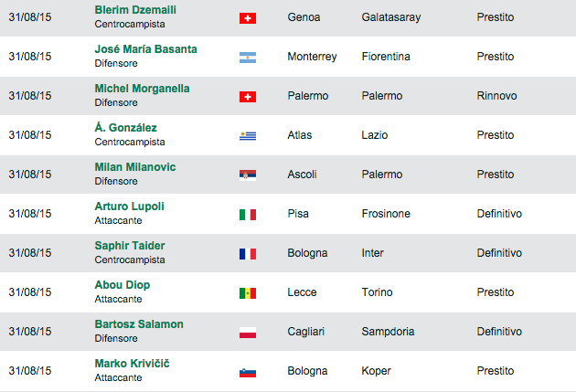Click the Swiss flag beside Blerim Dzemaili
Viewport: 576px width, 392px height.
(x=247, y=17)
